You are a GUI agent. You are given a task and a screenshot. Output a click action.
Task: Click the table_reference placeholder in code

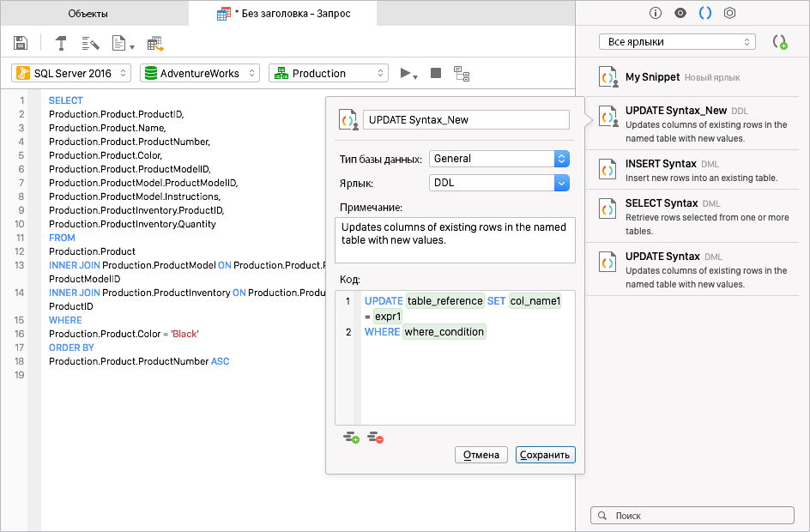pyautogui.click(x=444, y=300)
